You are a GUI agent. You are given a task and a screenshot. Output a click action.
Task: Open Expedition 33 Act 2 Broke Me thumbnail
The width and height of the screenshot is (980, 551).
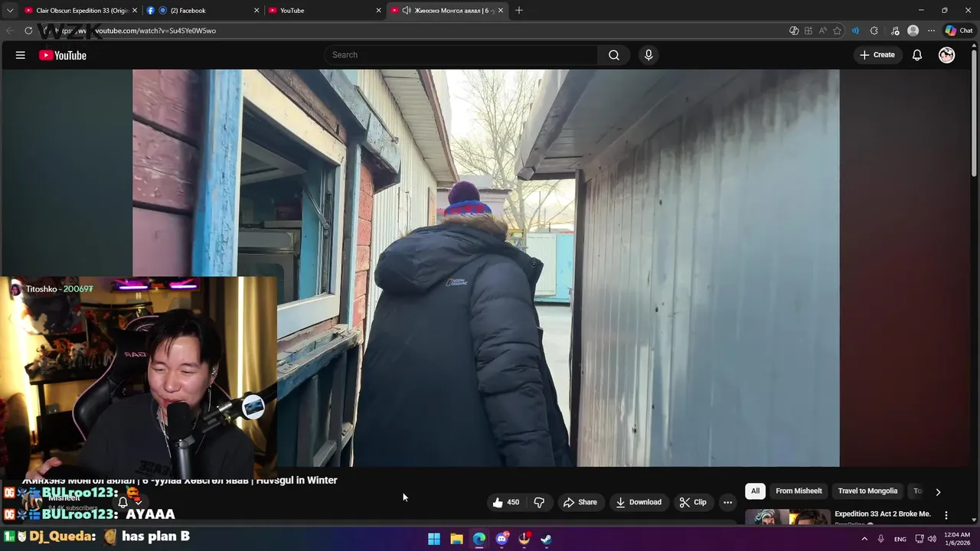[x=787, y=517]
